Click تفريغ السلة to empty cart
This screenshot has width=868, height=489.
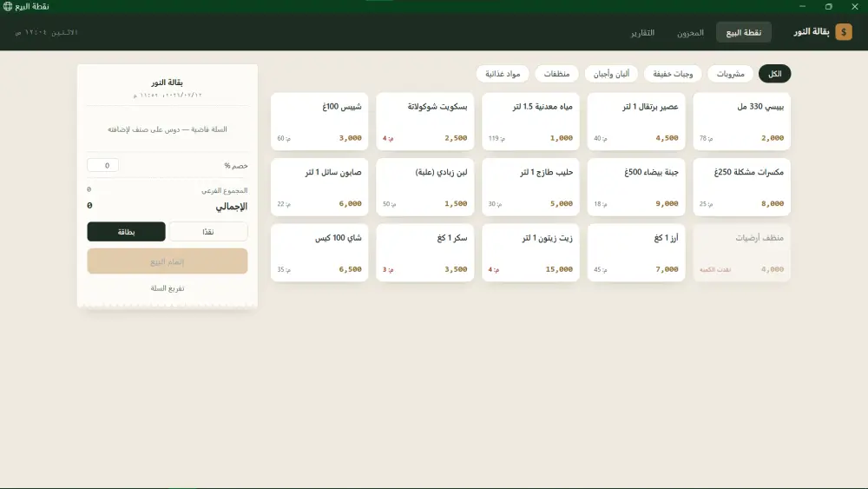point(168,288)
